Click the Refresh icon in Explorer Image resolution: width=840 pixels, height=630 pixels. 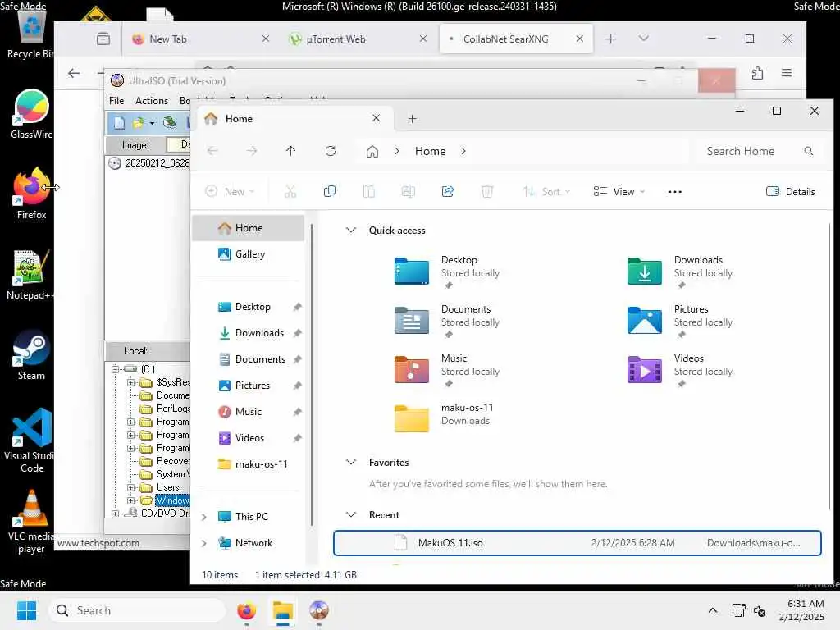[x=331, y=151]
